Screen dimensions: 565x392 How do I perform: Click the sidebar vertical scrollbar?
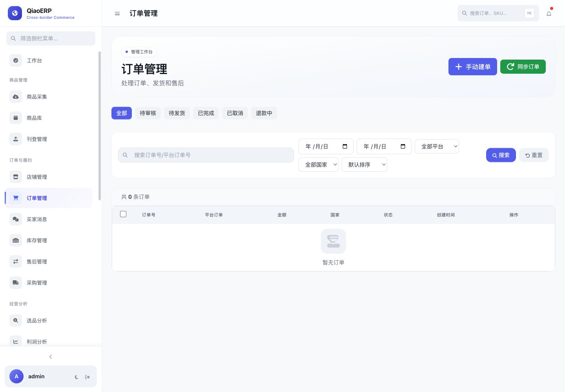[100, 125]
